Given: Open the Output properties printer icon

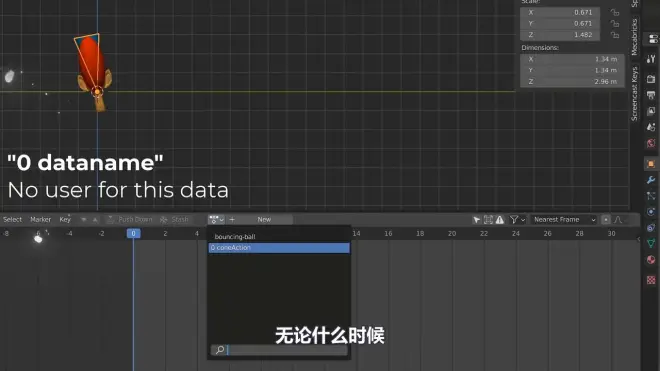Looking at the screenshot, I should coord(651,95).
